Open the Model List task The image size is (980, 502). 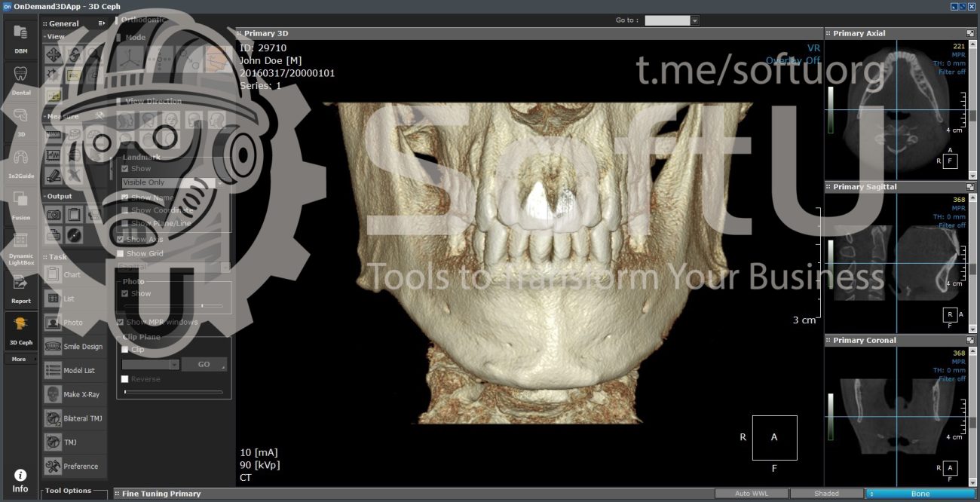click(74, 370)
